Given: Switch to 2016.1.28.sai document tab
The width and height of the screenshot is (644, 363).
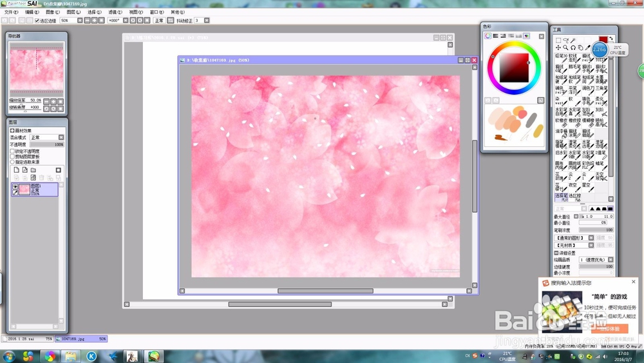Looking at the screenshot, I should point(28,338).
